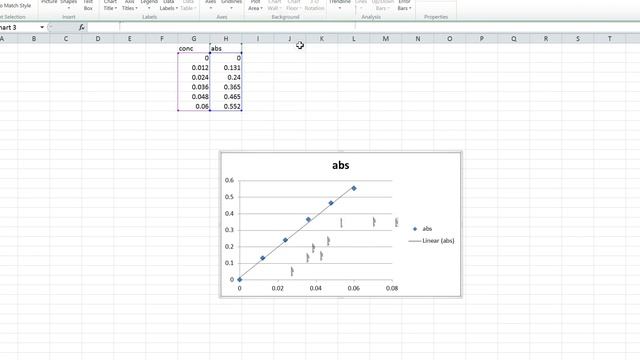The image size is (640, 360).
Task: Click the data point near 0.012 concentration
Action: pyautogui.click(x=262, y=258)
